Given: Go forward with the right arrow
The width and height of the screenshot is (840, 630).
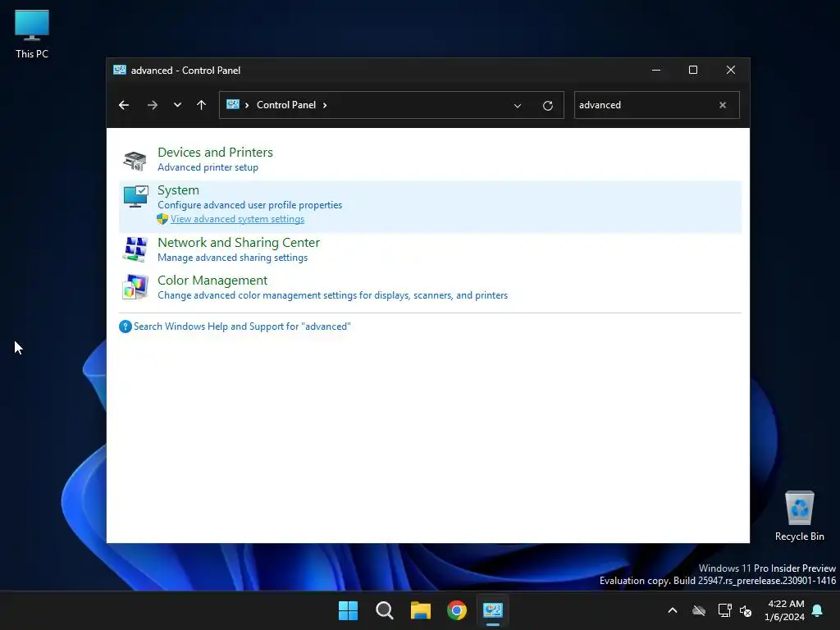Looking at the screenshot, I should click(152, 105).
